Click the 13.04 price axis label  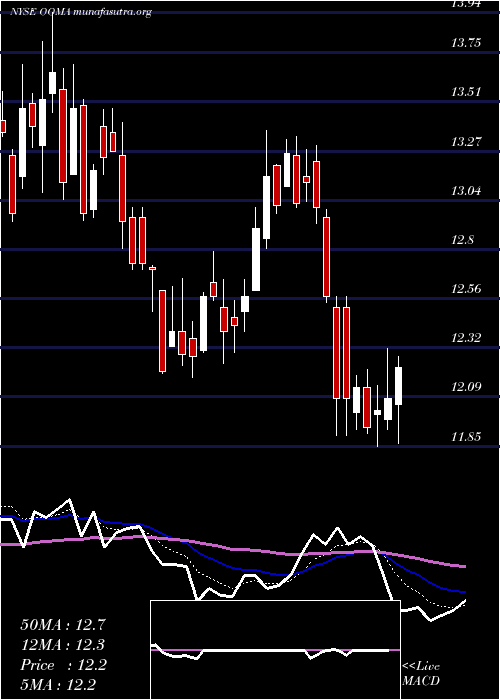point(466,191)
